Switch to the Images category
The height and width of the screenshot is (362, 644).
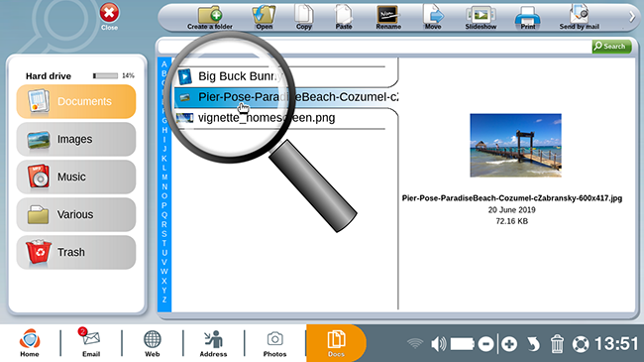[76, 139]
